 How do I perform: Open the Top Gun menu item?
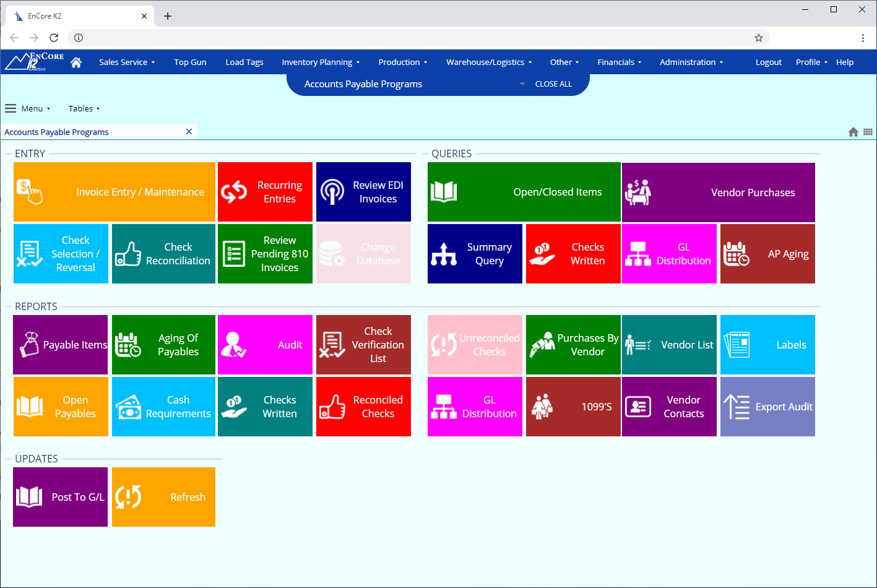click(x=190, y=63)
